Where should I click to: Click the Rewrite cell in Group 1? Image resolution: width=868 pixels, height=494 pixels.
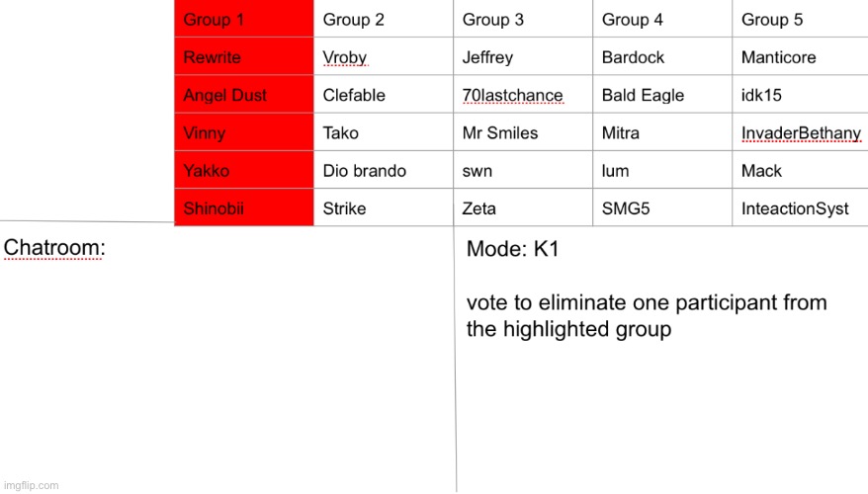(x=244, y=57)
